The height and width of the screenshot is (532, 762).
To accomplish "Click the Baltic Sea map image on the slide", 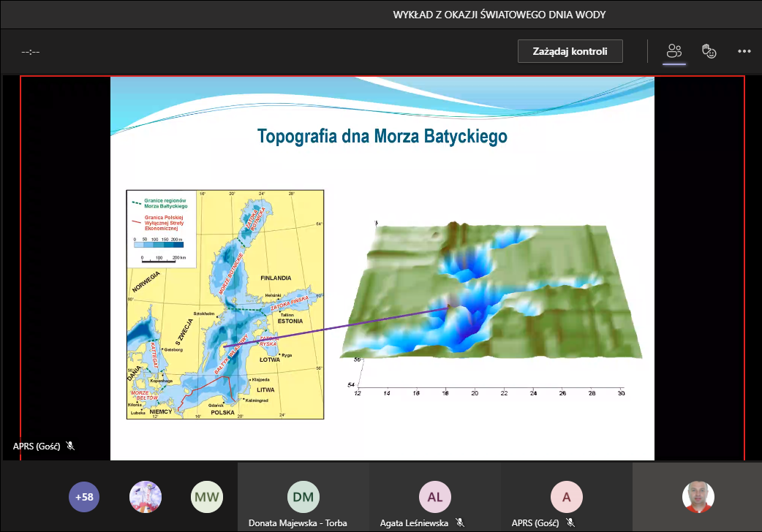I will (225, 304).
